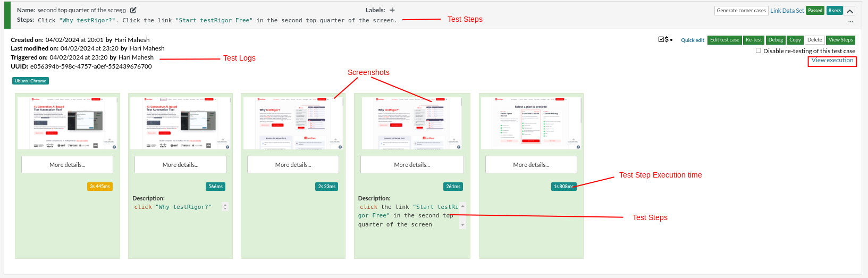Viewport: 868px width, 278px height.
Task: Click the 8 secs duration badge
Action: (835, 11)
